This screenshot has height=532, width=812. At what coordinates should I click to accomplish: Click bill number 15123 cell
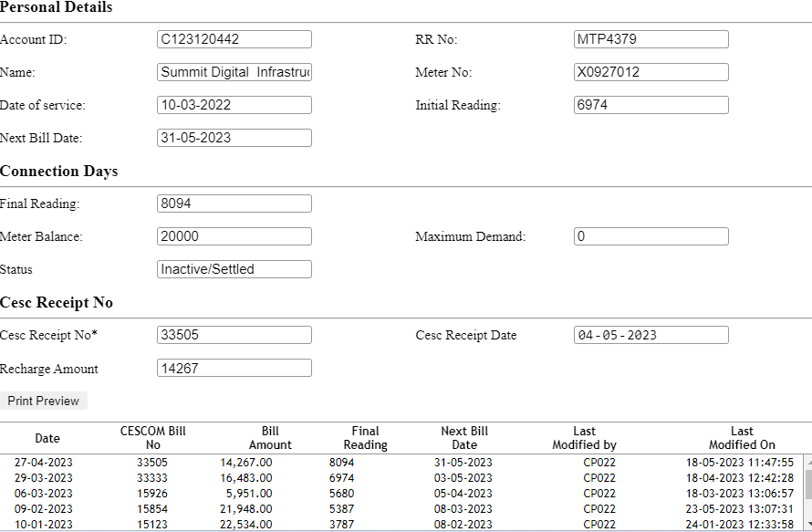click(152, 524)
